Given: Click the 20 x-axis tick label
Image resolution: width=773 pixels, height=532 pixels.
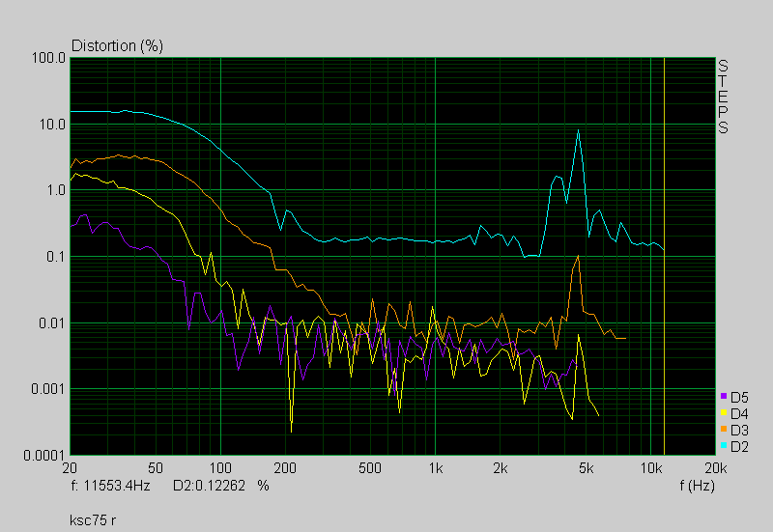Looking at the screenshot, I should (x=70, y=468).
